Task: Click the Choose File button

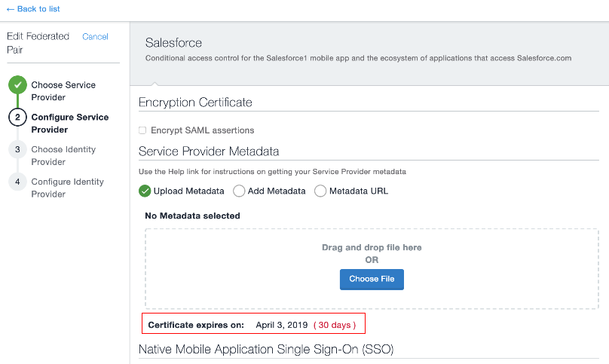Action: tap(372, 280)
